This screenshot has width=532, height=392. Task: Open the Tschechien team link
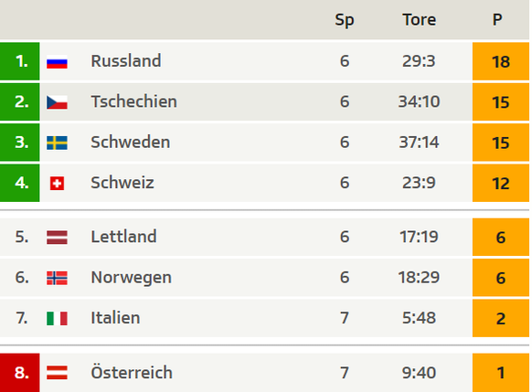(x=134, y=101)
